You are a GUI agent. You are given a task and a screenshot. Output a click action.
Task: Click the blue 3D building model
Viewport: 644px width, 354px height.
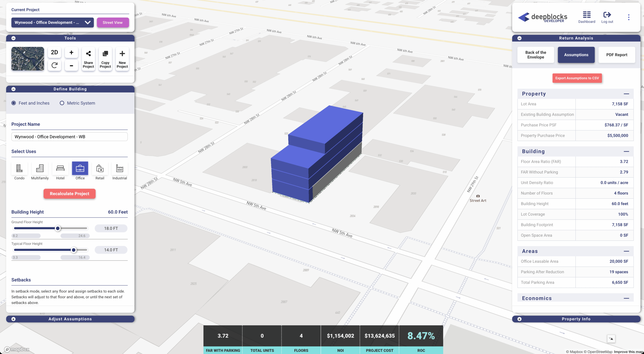[x=317, y=154]
